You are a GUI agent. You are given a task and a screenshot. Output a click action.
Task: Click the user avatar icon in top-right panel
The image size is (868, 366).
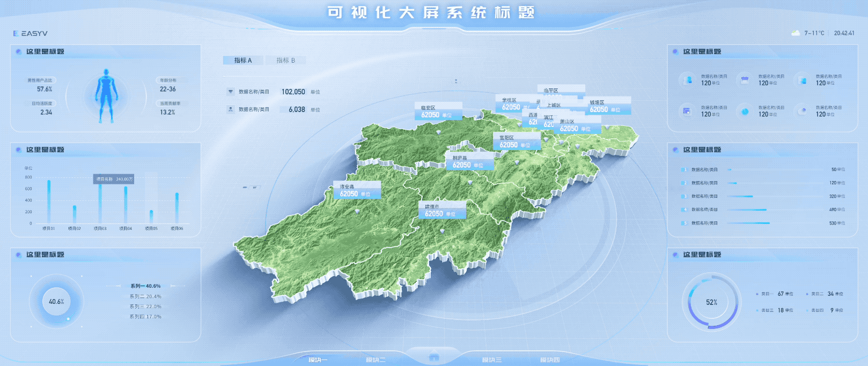[x=687, y=80]
